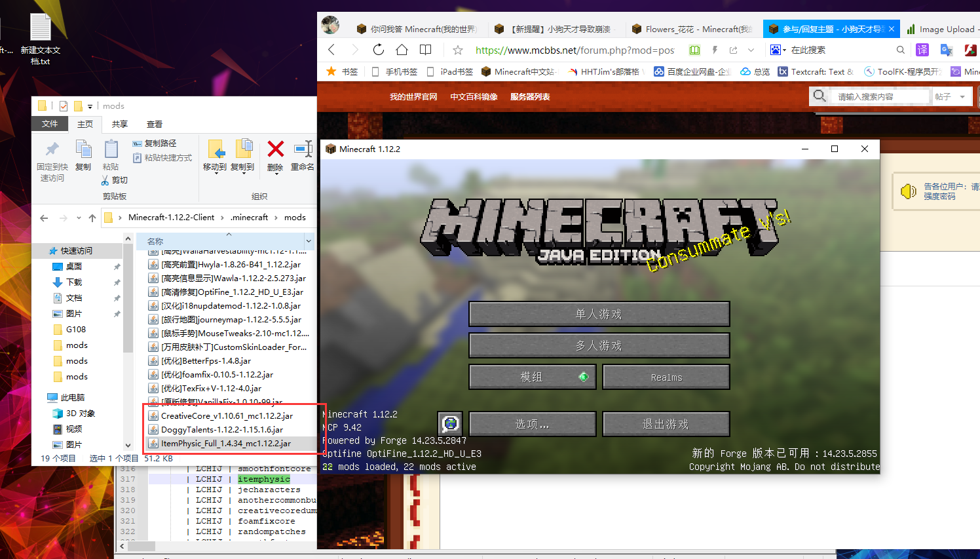Open the purple translate extension
This screenshot has width=980, height=559.
click(922, 50)
